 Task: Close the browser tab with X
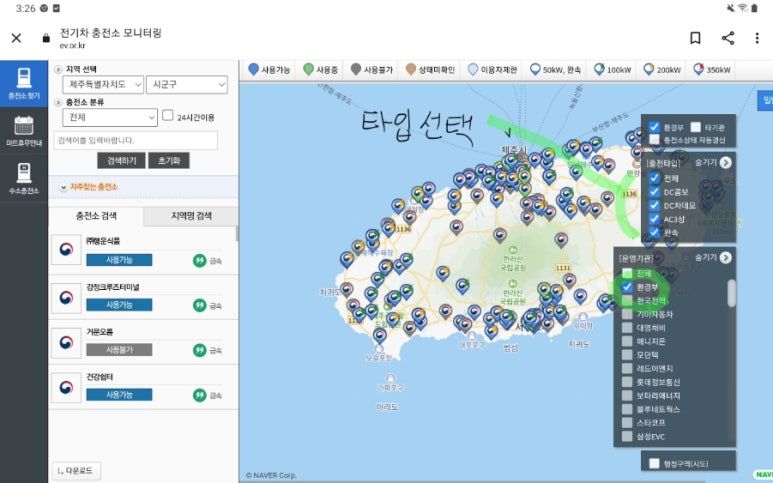point(16,38)
